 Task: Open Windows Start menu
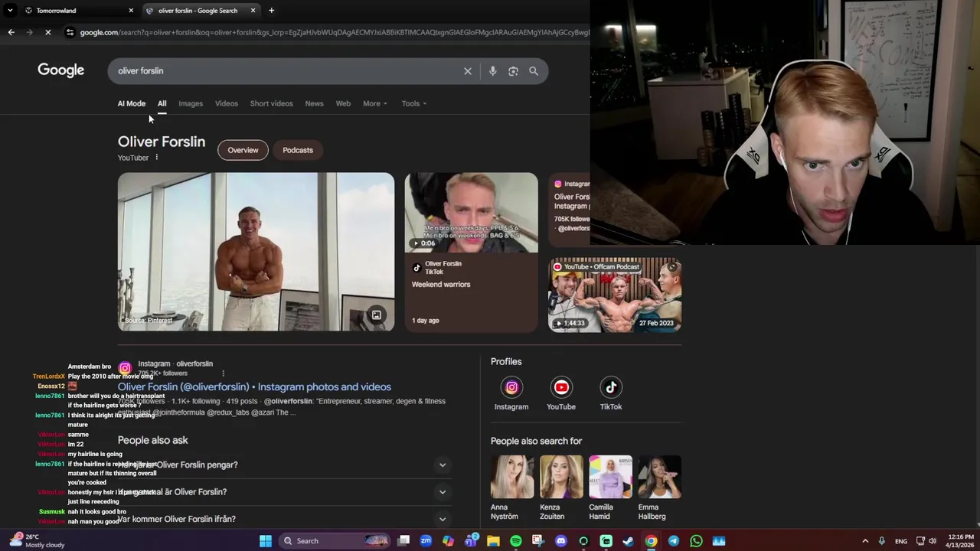265,541
